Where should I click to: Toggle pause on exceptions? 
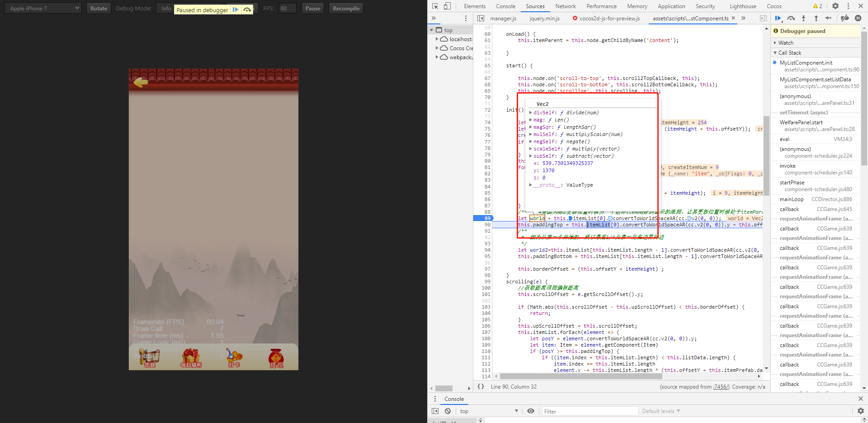pos(858,18)
